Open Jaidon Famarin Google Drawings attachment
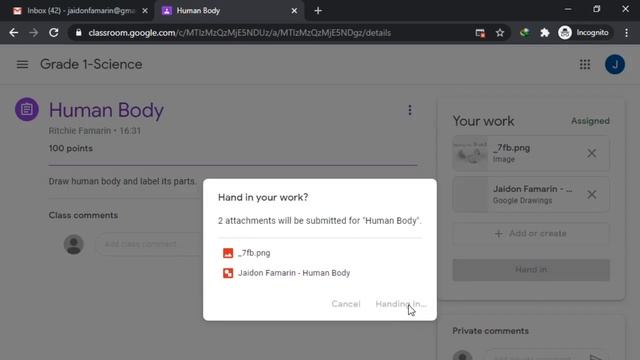Screen dimensions: 640x360 pyautogui.click(x=531, y=195)
